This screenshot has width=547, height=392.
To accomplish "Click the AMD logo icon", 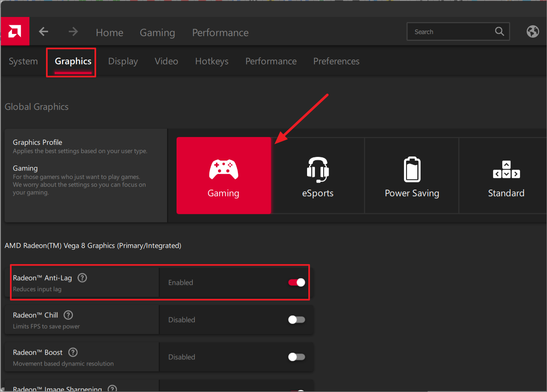I will coord(15,31).
